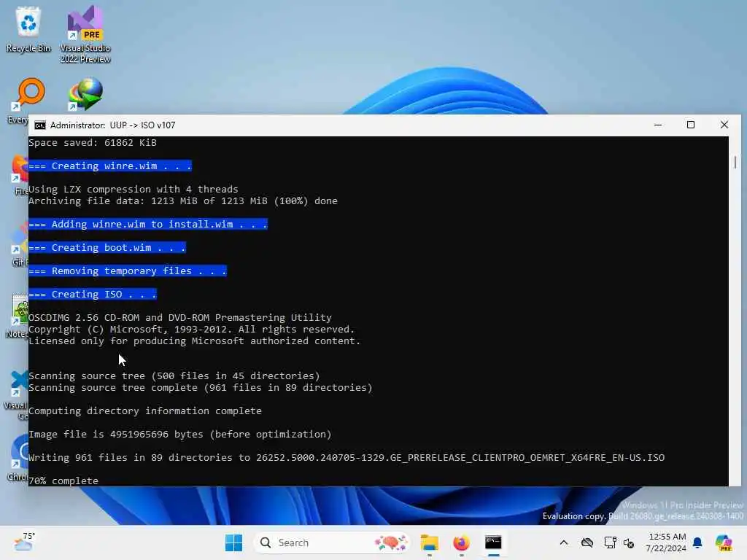Image resolution: width=747 pixels, height=560 pixels.
Task: Open File Explorer from the taskbar
Action: [x=429, y=542]
